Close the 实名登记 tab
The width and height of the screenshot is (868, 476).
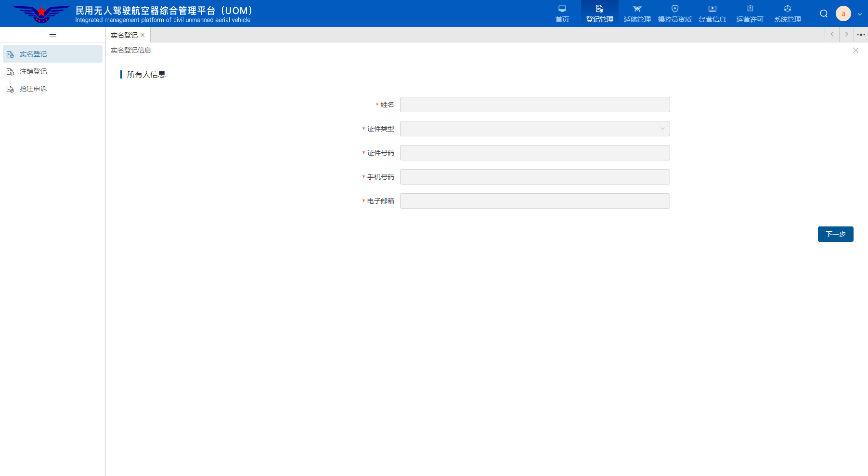point(143,35)
